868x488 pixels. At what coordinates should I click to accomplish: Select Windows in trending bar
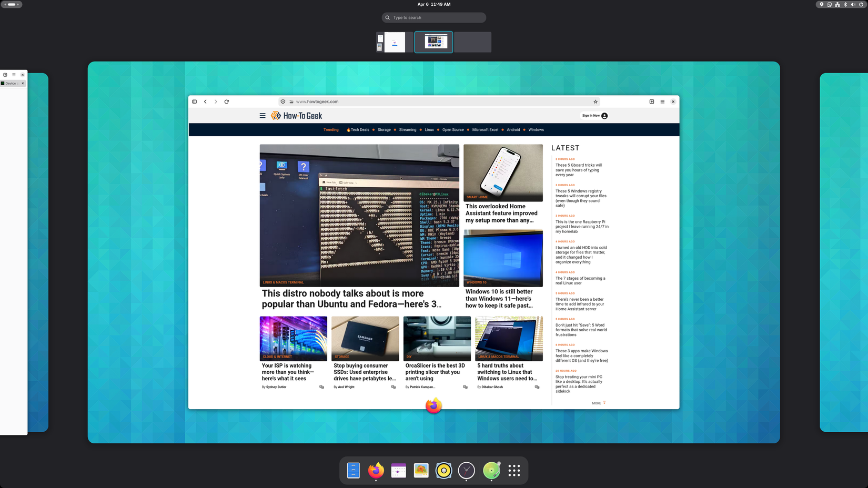[x=536, y=130]
